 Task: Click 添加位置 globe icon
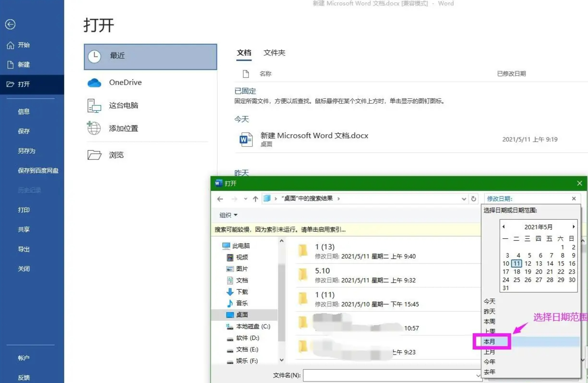pos(94,128)
